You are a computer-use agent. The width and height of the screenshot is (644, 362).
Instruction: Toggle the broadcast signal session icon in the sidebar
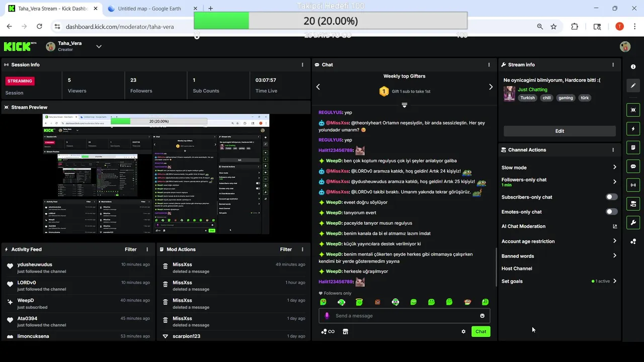[633, 185]
